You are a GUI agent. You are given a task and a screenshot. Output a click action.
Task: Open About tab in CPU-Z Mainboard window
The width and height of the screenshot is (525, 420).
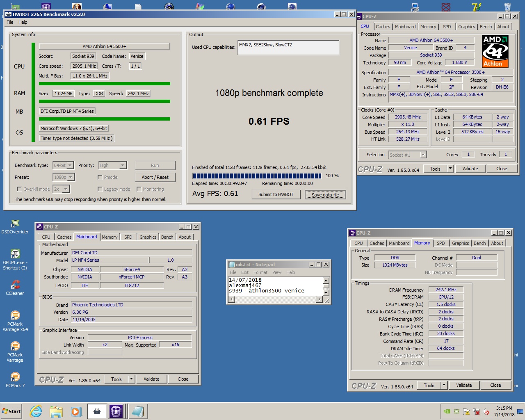185,237
